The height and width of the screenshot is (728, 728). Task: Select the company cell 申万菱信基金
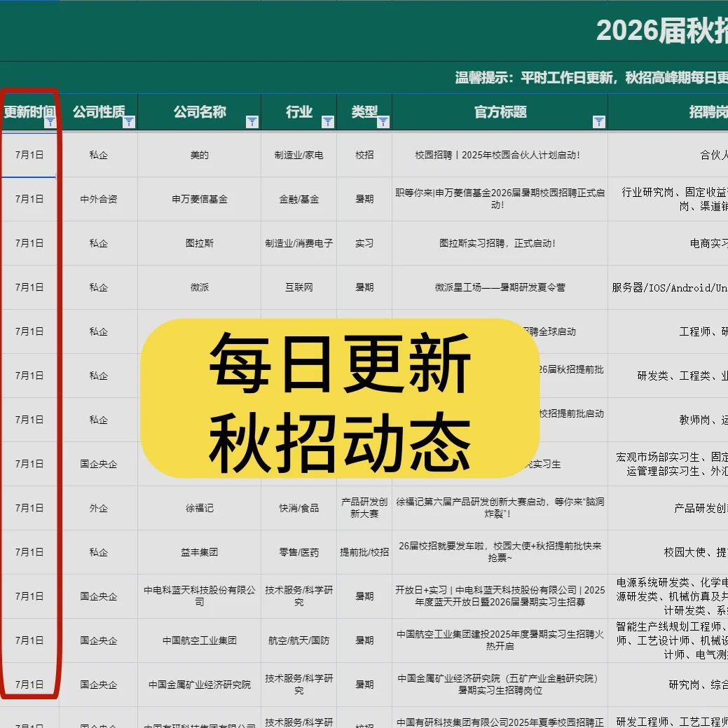200,199
